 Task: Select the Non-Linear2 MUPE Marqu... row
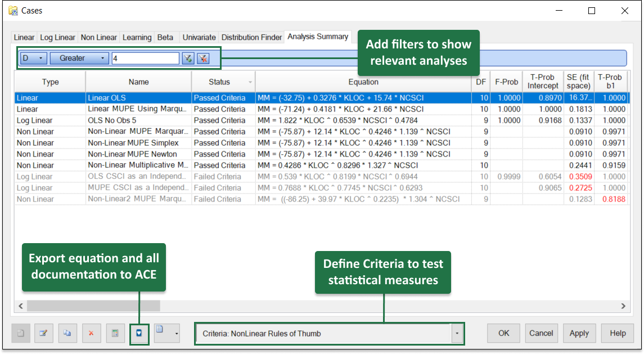tap(322, 199)
